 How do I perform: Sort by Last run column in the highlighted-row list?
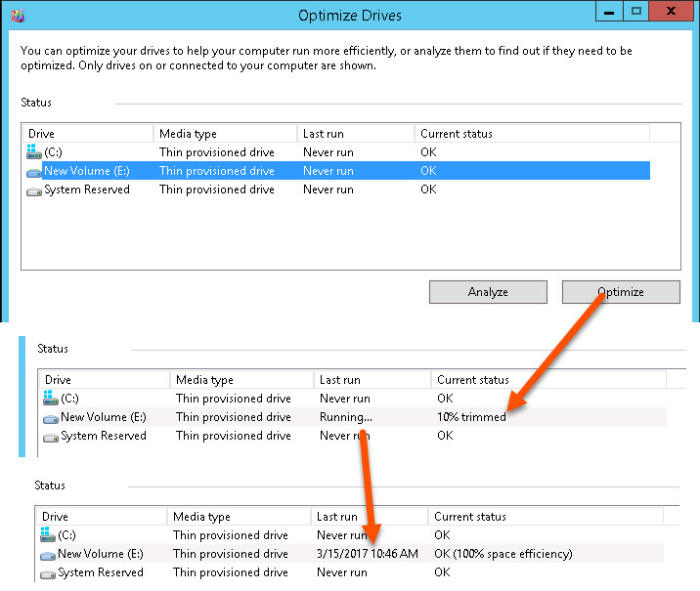(x=356, y=134)
